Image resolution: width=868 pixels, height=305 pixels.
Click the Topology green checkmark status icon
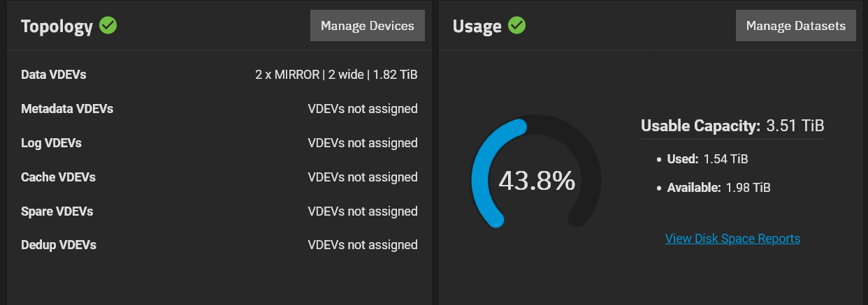click(x=108, y=26)
